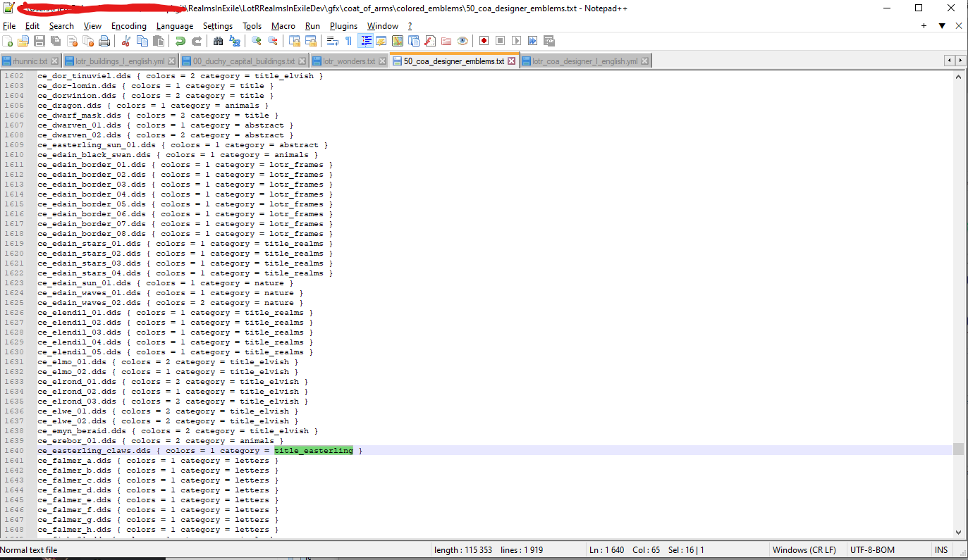This screenshot has width=968, height=560.
Task: Open the Encoding menu
Action: 129,25
